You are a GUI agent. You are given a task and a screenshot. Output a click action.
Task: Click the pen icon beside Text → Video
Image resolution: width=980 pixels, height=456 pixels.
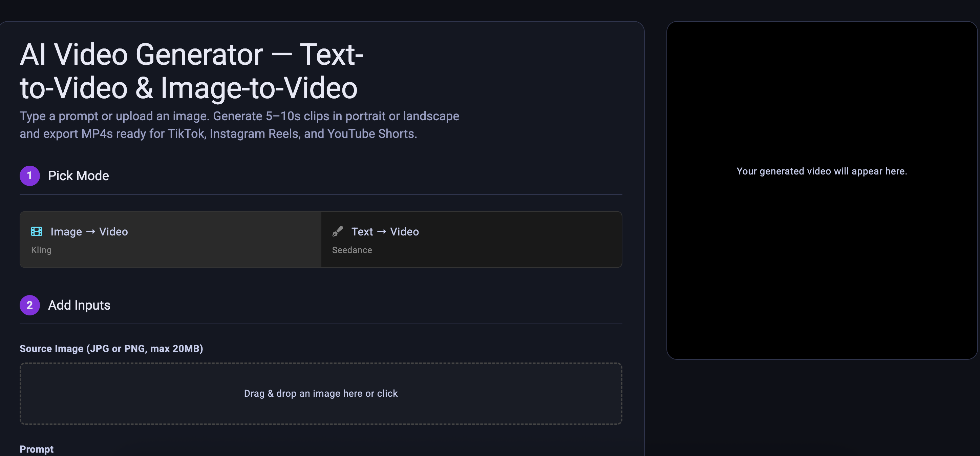337,231
